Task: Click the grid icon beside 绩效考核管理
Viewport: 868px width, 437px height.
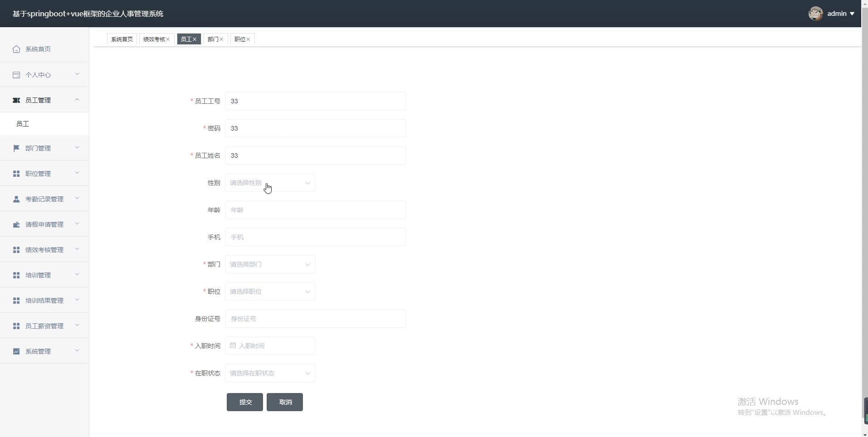Action: 16,250
